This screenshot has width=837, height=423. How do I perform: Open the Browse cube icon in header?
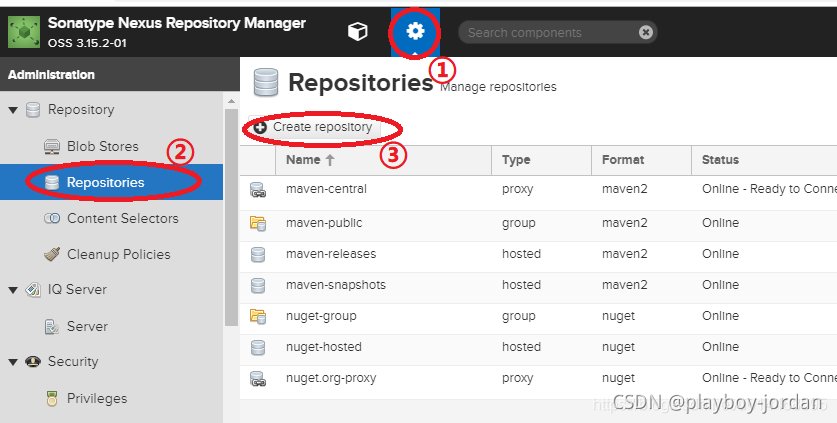click(x=358, y=32)
